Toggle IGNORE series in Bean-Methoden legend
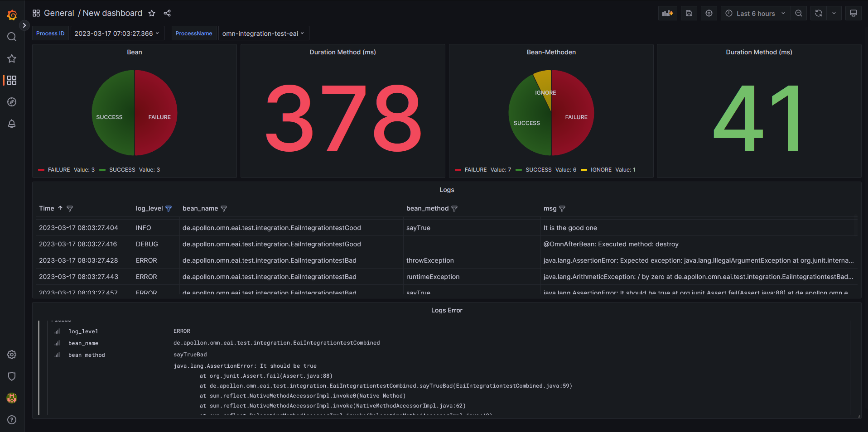Viewport: 868px width, 432px height. point(601,170)
